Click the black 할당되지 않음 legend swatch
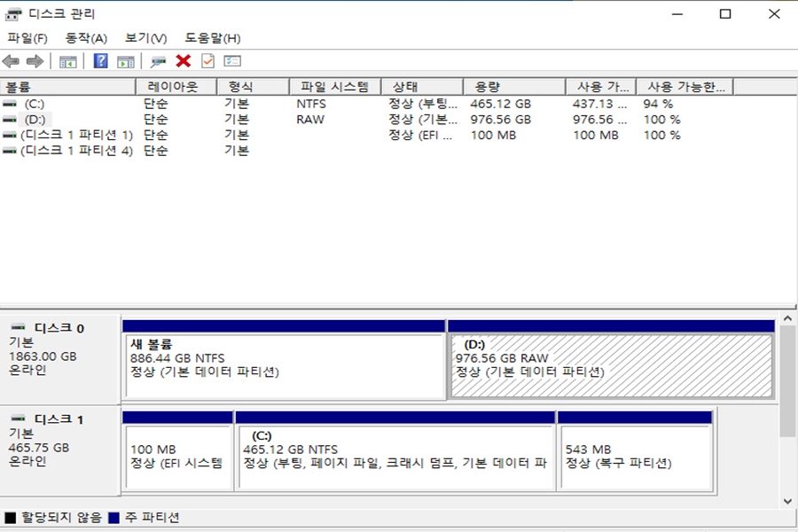Screen dimensions: 798x532 point(10,518)
